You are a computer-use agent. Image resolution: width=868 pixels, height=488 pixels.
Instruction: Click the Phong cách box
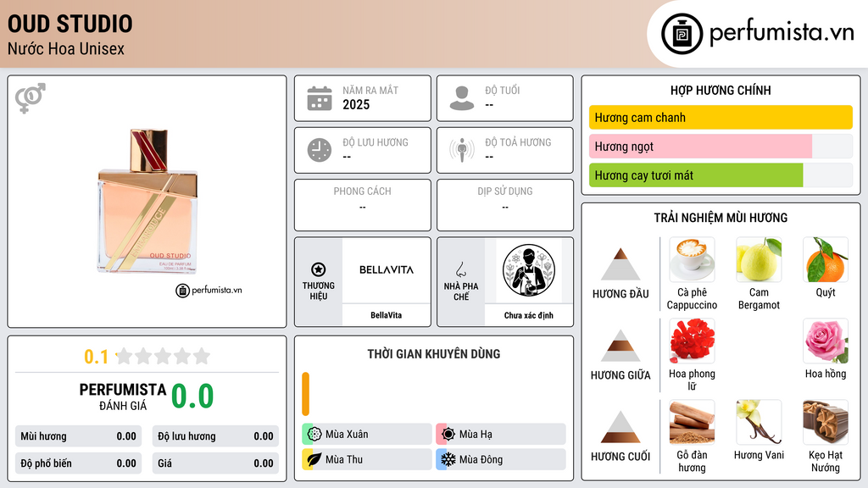(363, 205)
